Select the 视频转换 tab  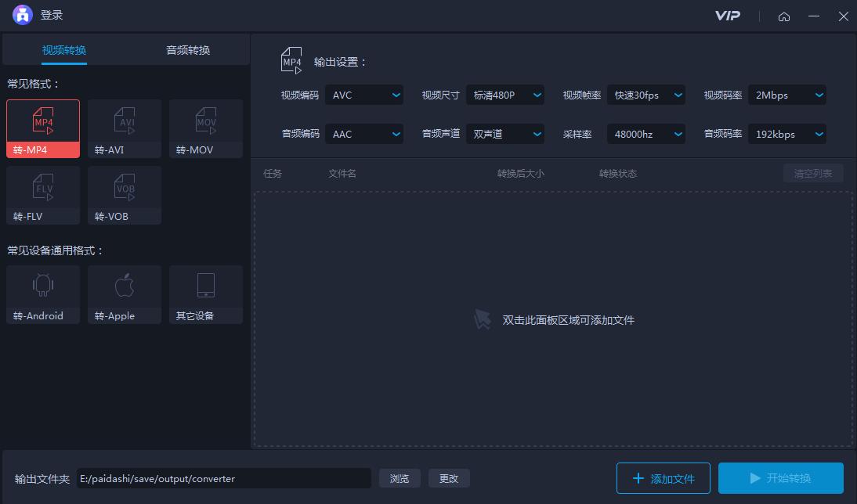64,49
